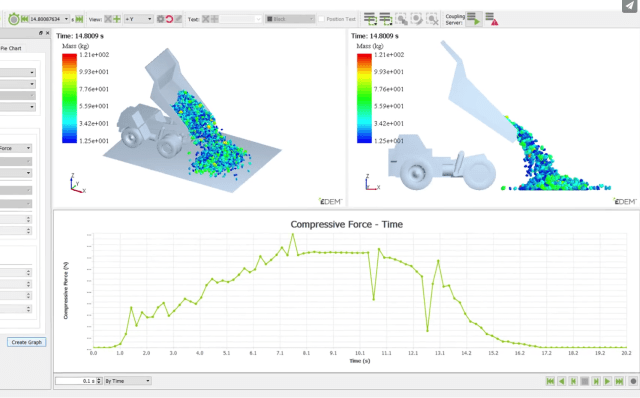Jump to previous time step in toolbar

(24, 19)
